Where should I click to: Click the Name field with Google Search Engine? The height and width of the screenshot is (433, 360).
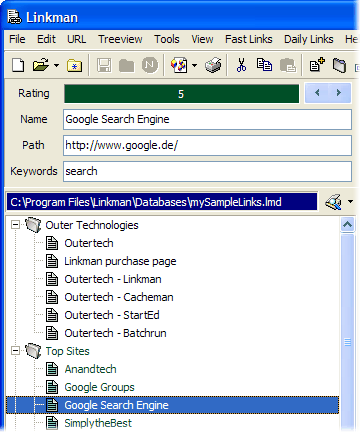coord(207,119)
